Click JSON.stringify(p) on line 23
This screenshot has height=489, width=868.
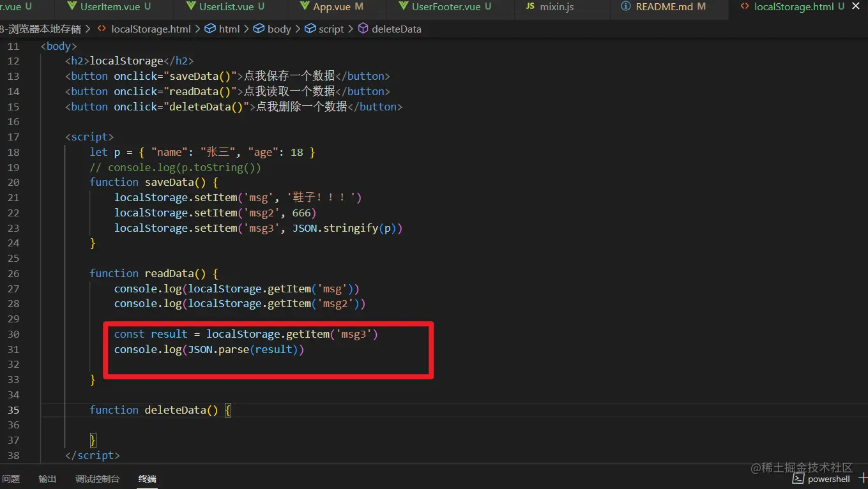pos(344,228)
